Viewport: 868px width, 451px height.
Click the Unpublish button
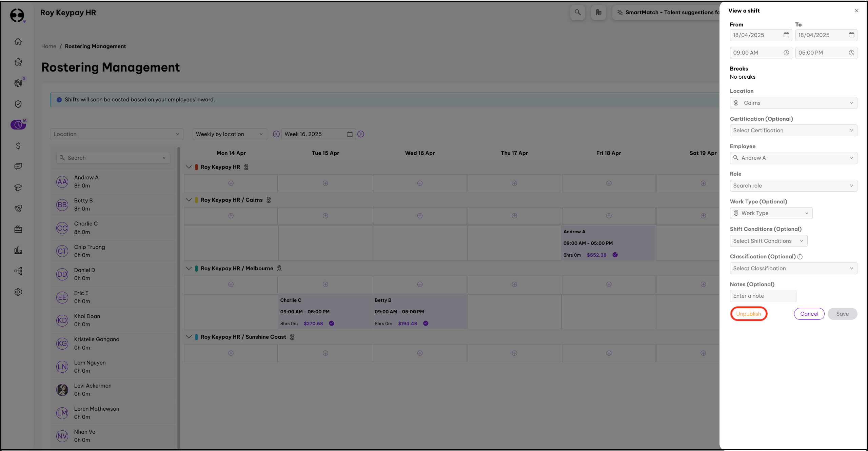coord(748,314)
